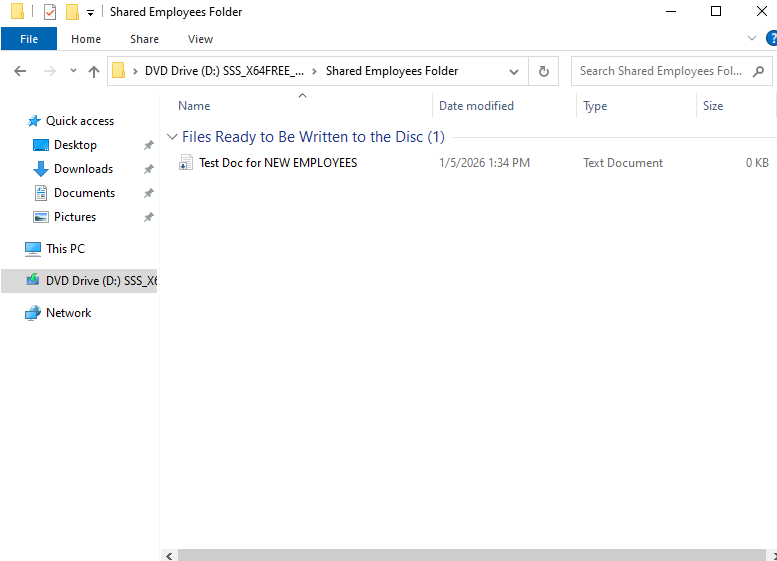Click the Back navigation arrow
The height and width of the screenshot is (561, 777).
20,71
